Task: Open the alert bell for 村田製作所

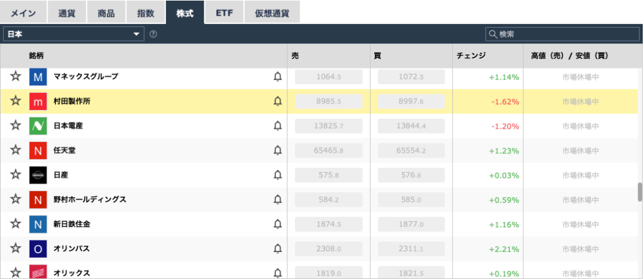Action: (x=277, y=101)
